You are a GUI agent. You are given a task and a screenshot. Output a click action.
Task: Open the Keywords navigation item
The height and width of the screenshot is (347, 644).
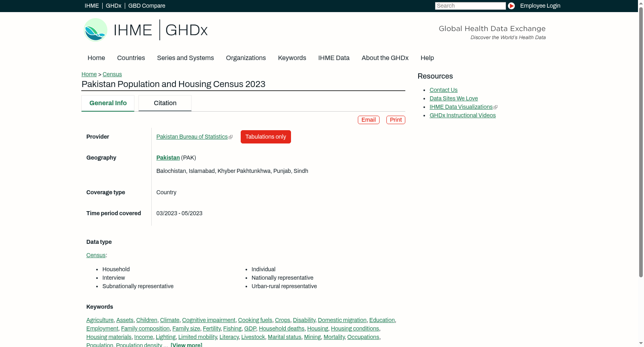292,58
